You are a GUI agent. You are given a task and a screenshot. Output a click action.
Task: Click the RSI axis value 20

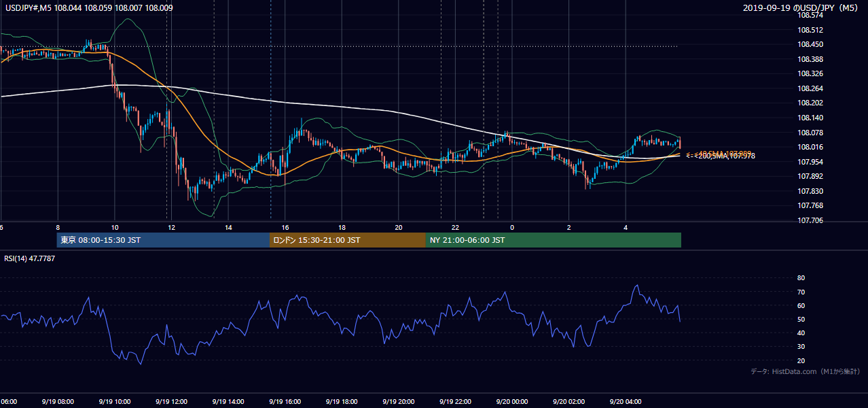(x=801, y=360)
